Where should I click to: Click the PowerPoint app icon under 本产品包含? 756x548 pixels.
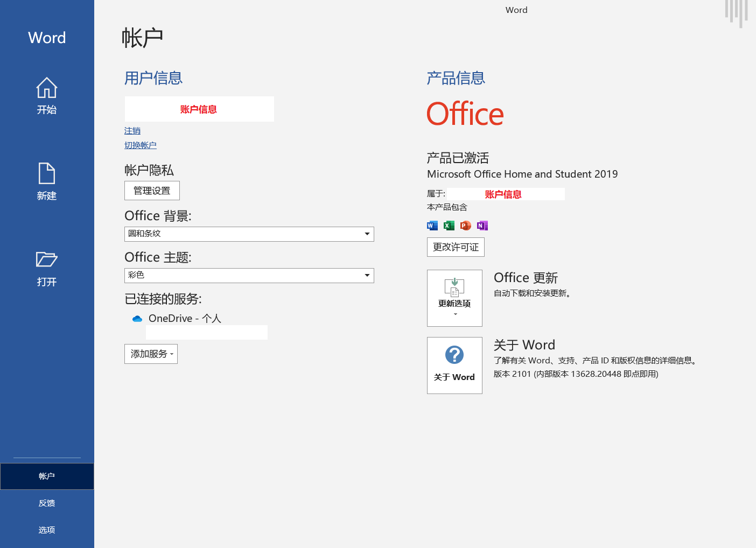click(x=466, y=226)
